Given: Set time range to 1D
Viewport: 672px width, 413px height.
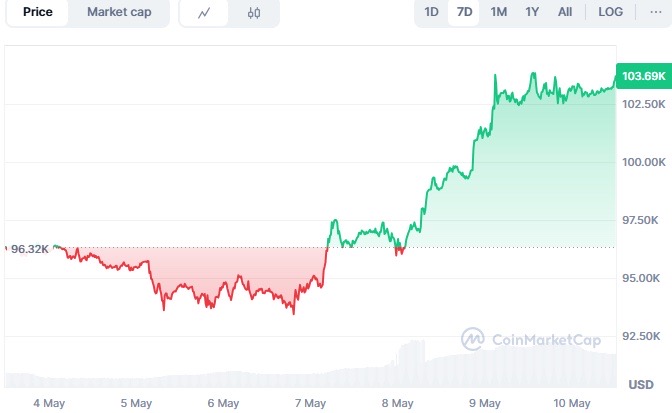Looking at the screenshot, I should (x=431, y=12).
